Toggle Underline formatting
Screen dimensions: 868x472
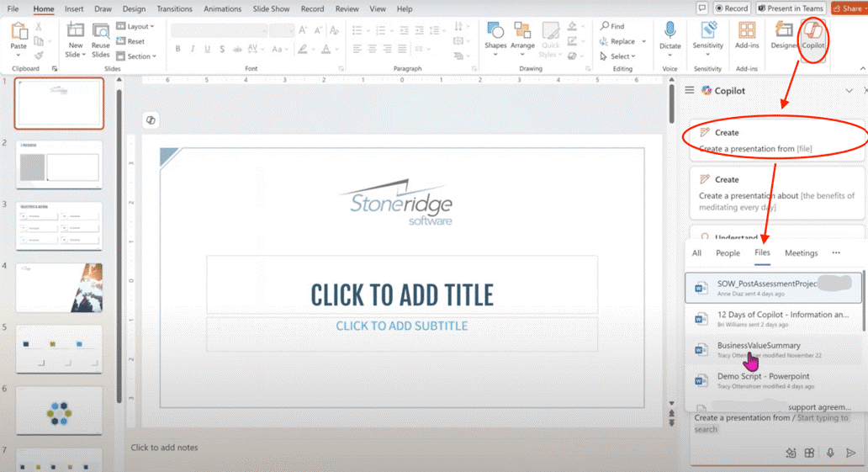tap(207, 49)
